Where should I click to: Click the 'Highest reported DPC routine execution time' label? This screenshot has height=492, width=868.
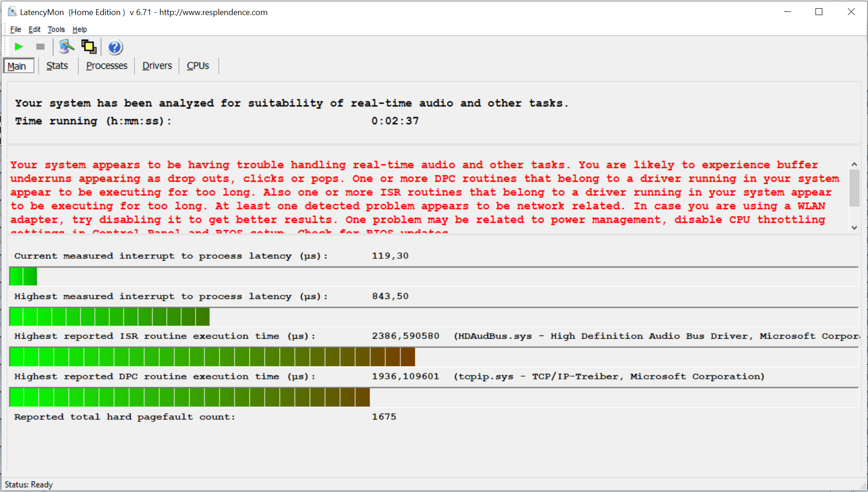[165, 377]
